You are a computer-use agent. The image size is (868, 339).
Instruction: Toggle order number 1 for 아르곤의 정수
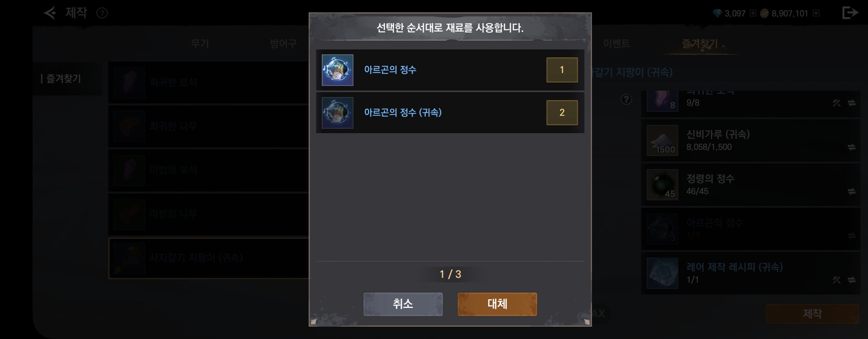pos(562,70)
